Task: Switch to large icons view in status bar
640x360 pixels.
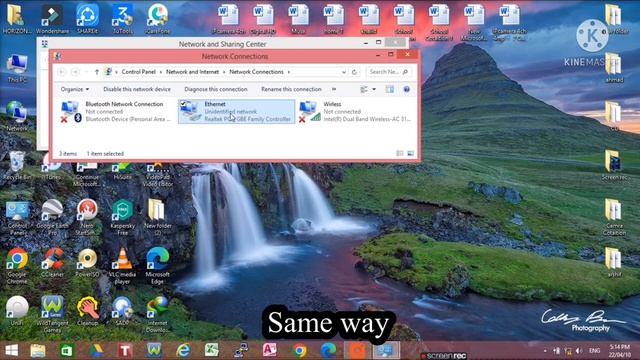Action: 410,153
